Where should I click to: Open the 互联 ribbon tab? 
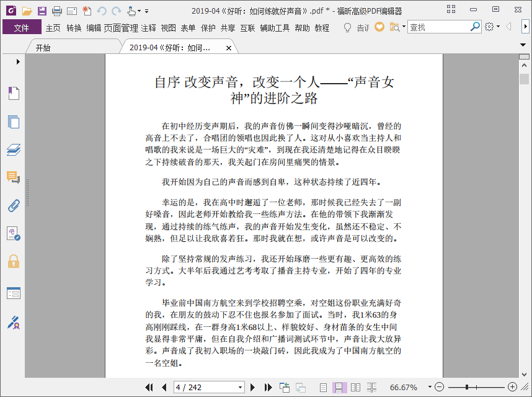[247, 28]
